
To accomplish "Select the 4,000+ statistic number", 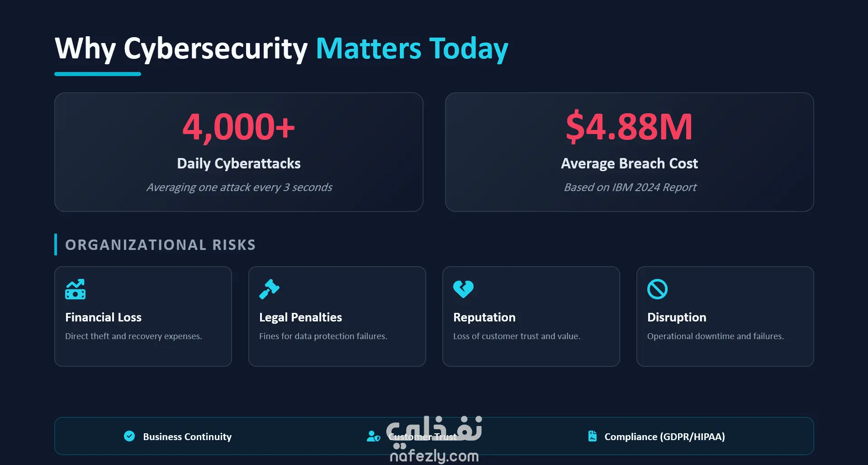I will click(x=238, y=127).
